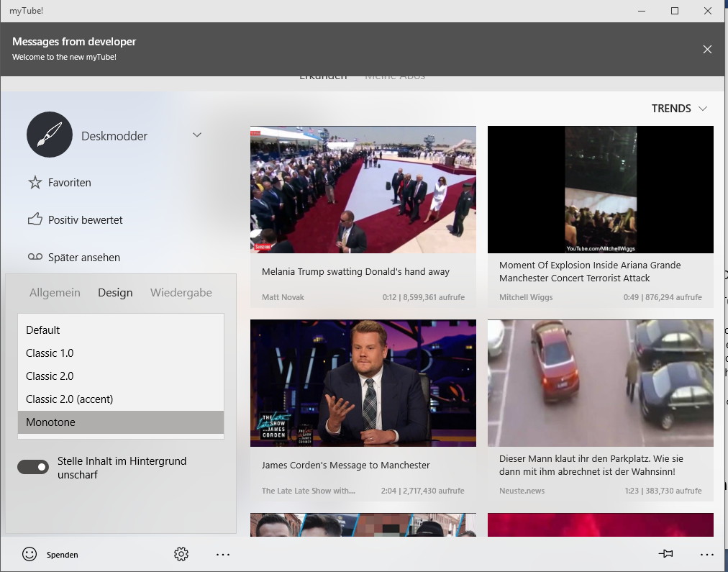The height and width of the screenshot is (572, 728).
Task: Click the pin icon in the bottom bar
Action: tap(666, 553)
